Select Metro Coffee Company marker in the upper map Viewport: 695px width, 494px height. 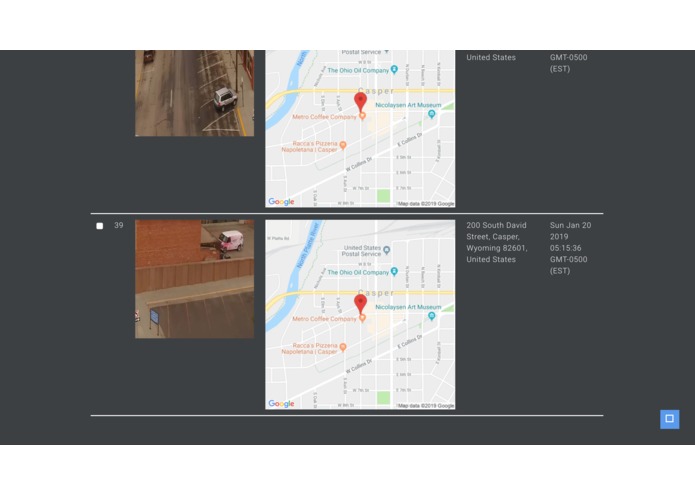click(x=362, y=116)
